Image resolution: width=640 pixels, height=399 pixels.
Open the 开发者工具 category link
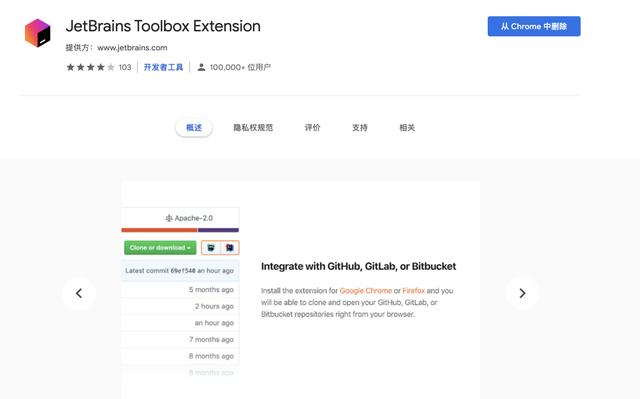tap(163, 67)
